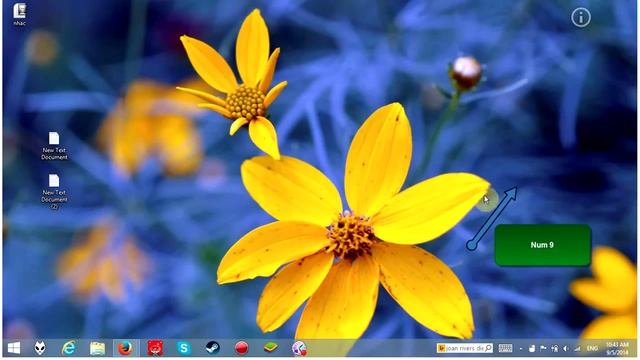
Task: Select New Text Document (2) file
Action: coord(54,191)
